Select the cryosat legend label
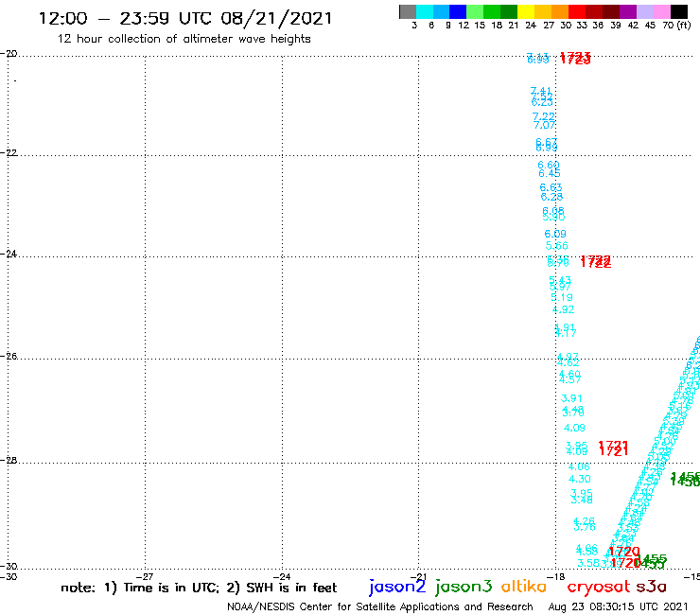Viewport: 700px width, 615px height. [x=598, y=587]
